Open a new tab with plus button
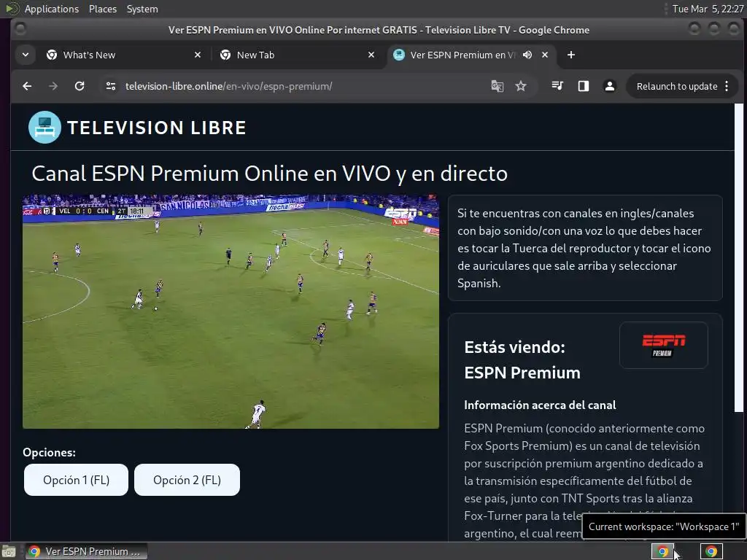Viewport: 747px width, 560px height. point(570,55)
